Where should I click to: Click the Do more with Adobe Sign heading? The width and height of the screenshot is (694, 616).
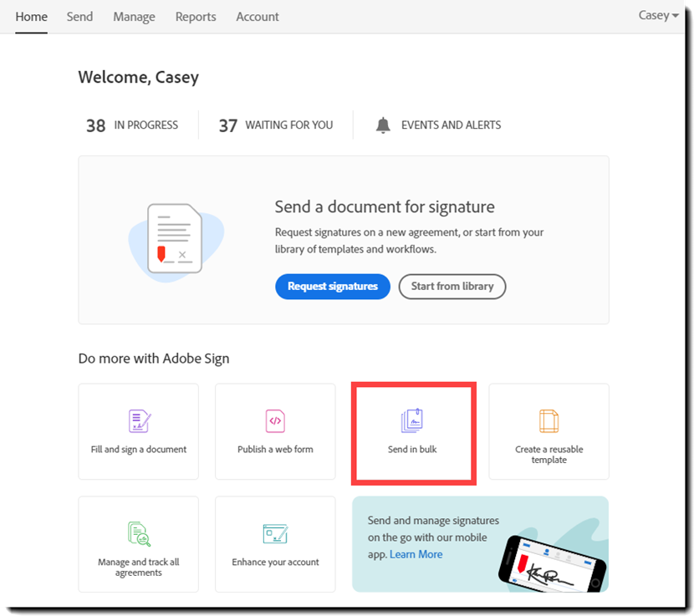[154, 359]
